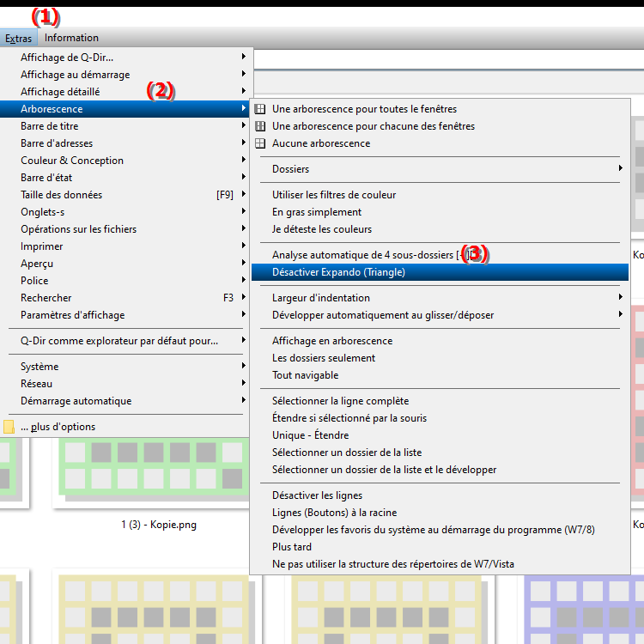Choose 'Une arborescence pour toutes le fenêtres'

[440, 109]
